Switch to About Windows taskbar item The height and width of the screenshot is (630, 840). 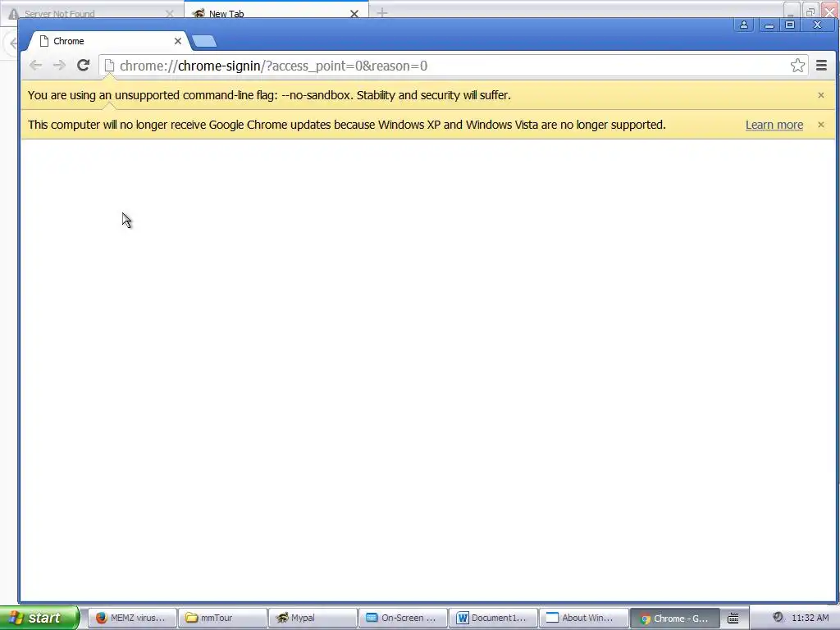coord(583,618)
